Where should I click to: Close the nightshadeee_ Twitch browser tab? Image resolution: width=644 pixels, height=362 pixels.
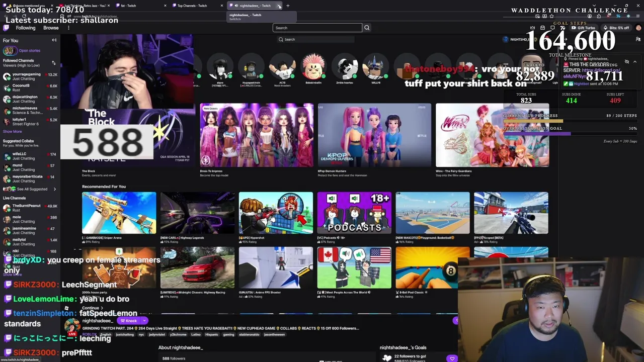point(279,6)
